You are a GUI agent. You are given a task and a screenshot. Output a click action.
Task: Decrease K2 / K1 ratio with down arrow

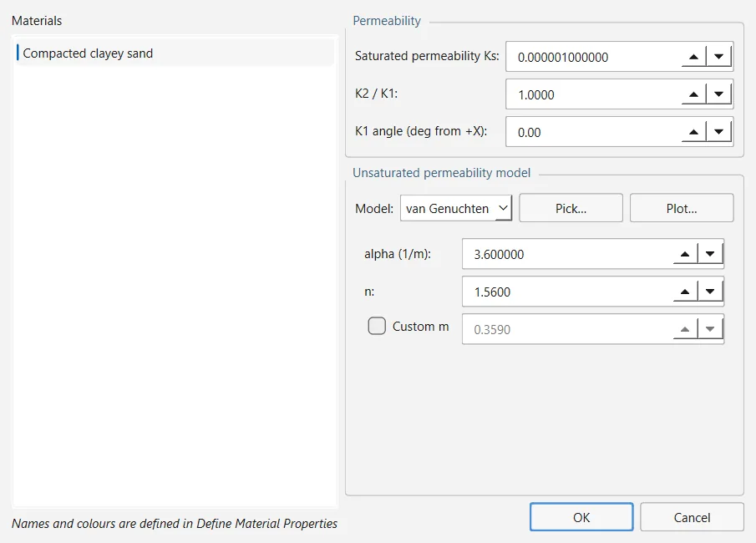coord(719,94)
